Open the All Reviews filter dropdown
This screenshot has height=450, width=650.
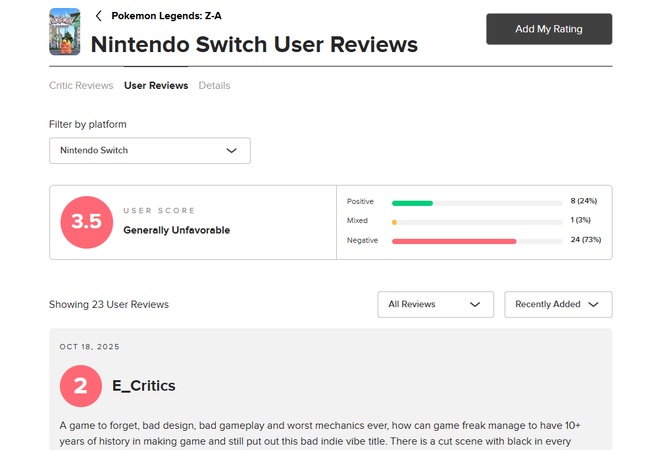click(x=436, y=304)
